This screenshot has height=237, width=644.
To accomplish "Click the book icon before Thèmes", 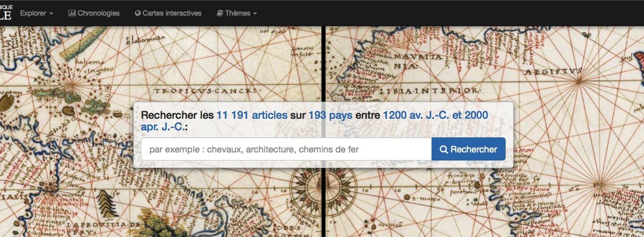I will pos(219,13).
